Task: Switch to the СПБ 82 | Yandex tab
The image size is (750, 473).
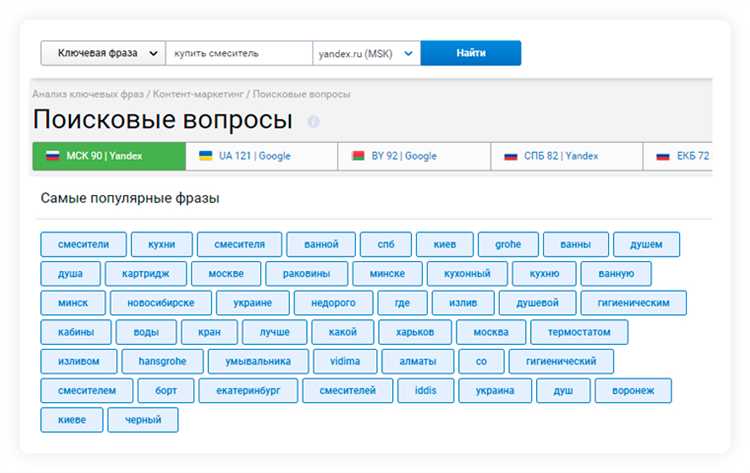Action: pyautogui.click(x=567, y=156)
